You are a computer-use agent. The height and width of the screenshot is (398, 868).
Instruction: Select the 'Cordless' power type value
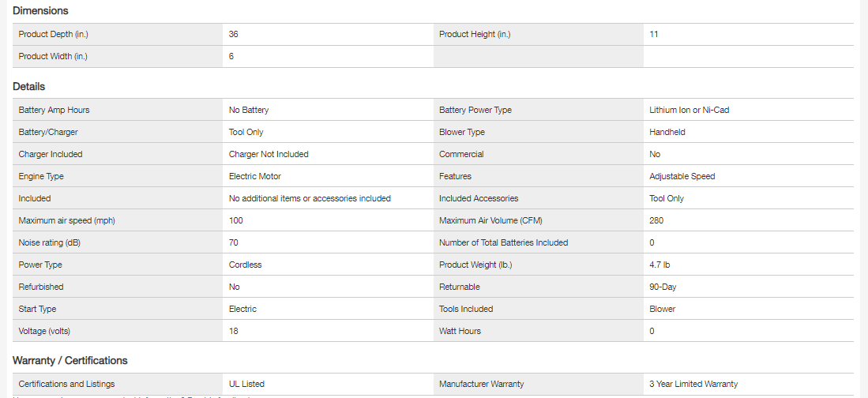tap(245, 265)
